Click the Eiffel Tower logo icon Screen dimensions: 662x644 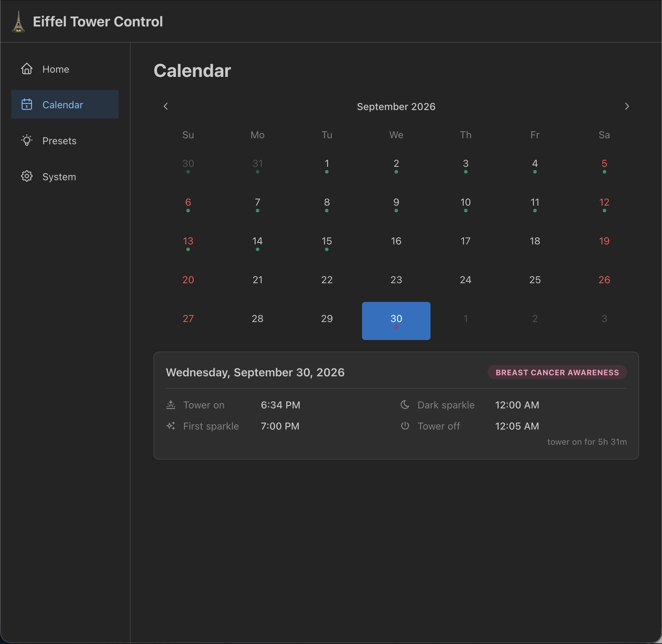click(18, 22)
